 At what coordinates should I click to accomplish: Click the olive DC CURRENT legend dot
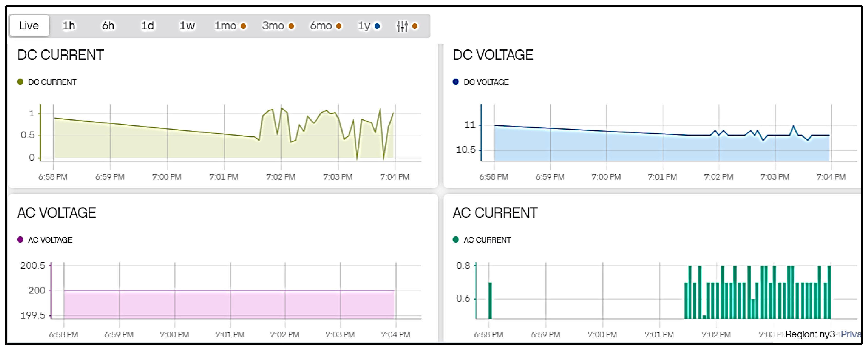pos(20,82)
